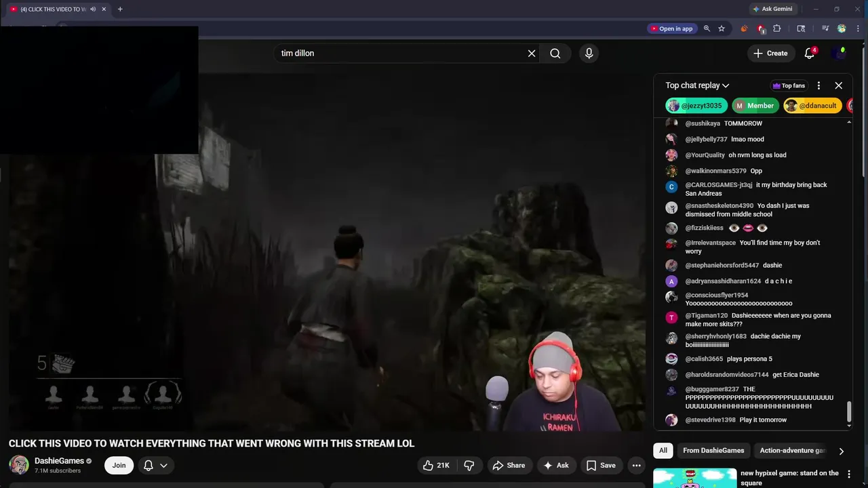868x488 pixels.
Task: Open the Ask AI button below video
Action: [x=556, y=466]
